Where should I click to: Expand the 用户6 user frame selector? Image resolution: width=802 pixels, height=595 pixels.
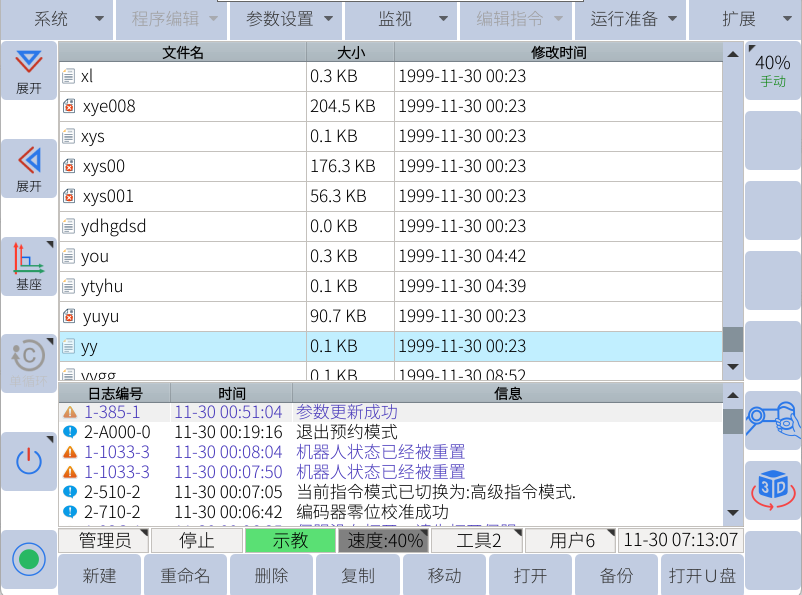click(x=568, y=541)
